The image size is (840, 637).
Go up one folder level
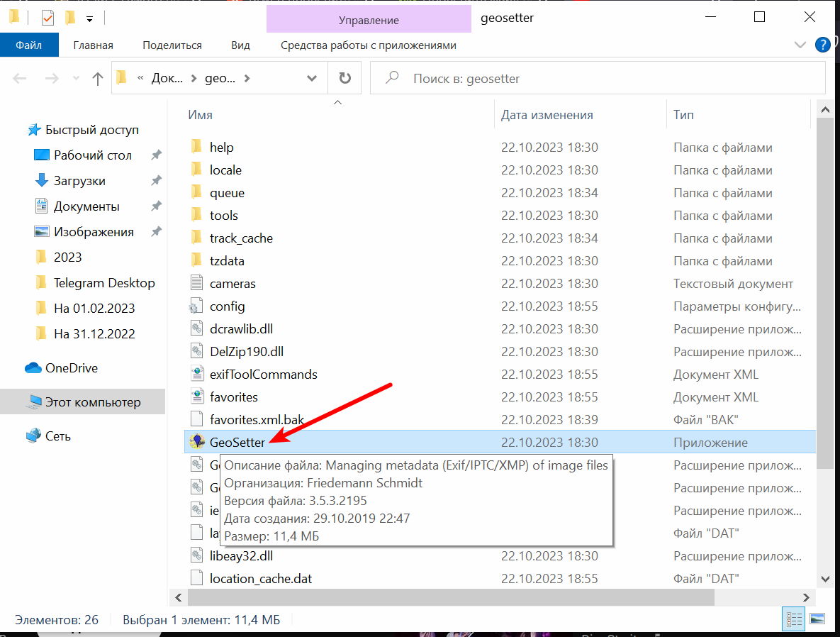[97, 79]
